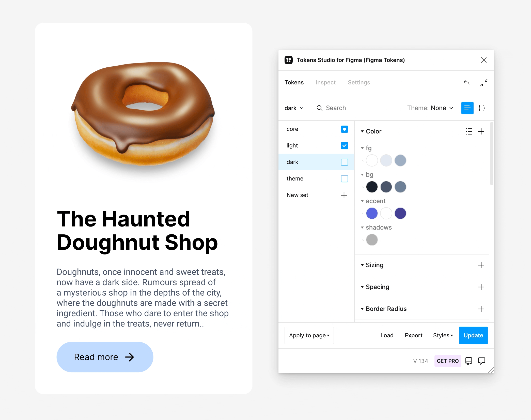Click the undo arrow icon
The height and width of the screenshot is (420, 531).
click(x=467, y=82)
